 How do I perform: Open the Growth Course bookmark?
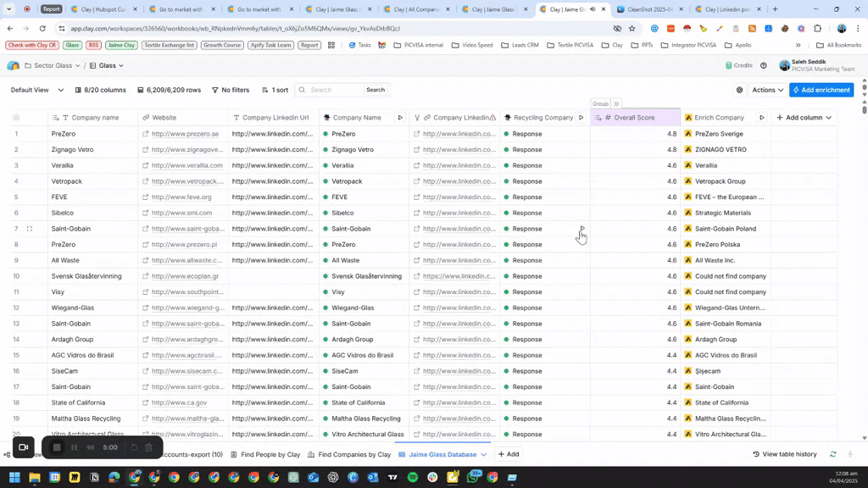pos(222,45)
